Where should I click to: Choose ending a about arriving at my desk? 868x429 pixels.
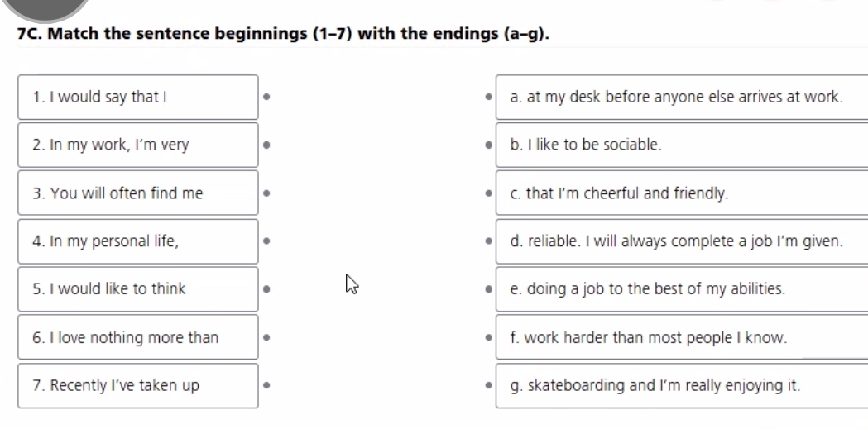click(680, 98)
